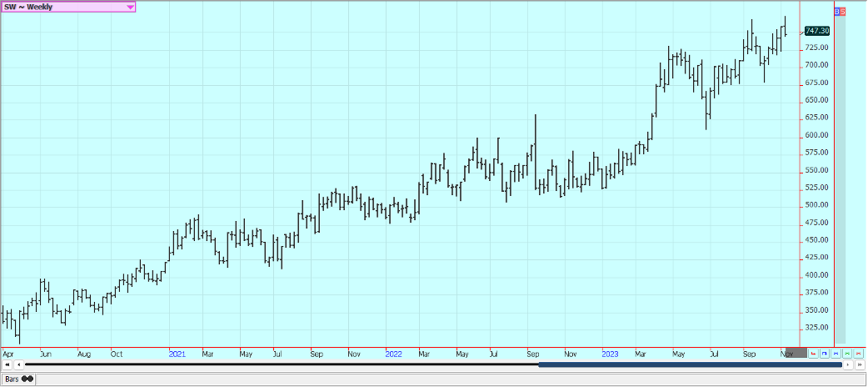The height and width of the screenshot is (387, 868).
Task: Click the green cross-arrows icon
Action: (x=847, y=353)
